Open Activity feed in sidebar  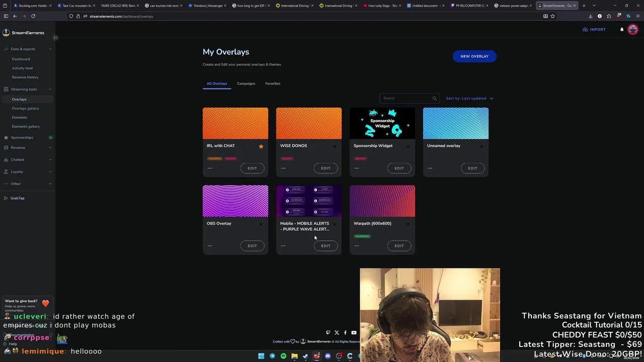pyautogui.click(x=22, y=68)
